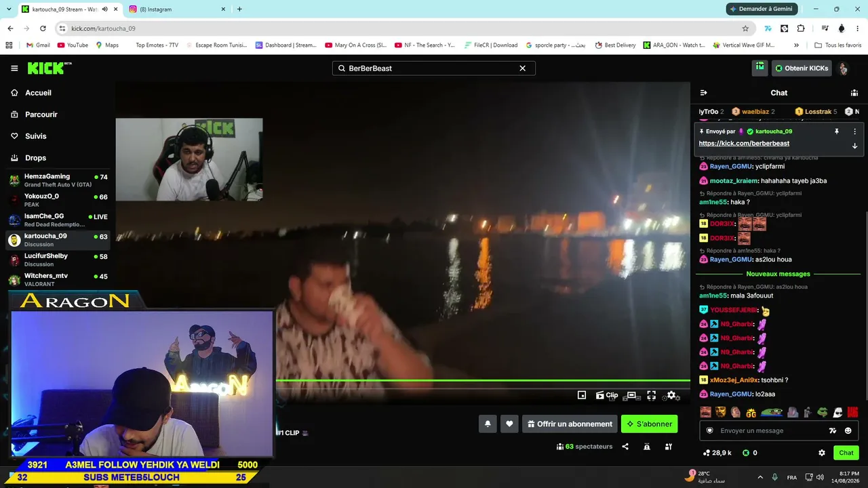Mute the kartoucha_09 tab audio

tap(104, 9)
